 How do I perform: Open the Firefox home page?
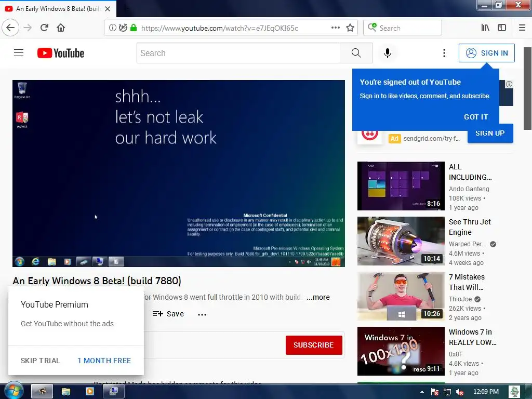61,28
